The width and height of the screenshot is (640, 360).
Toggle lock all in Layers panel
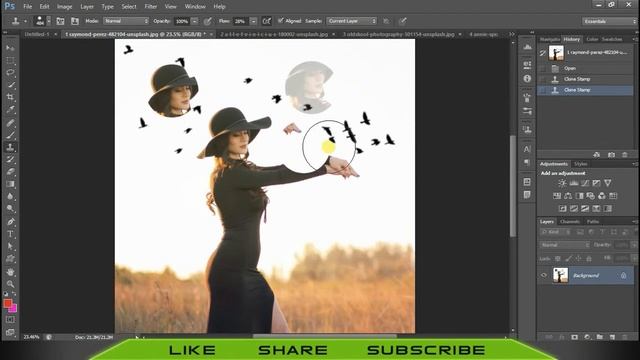point(589,259)
